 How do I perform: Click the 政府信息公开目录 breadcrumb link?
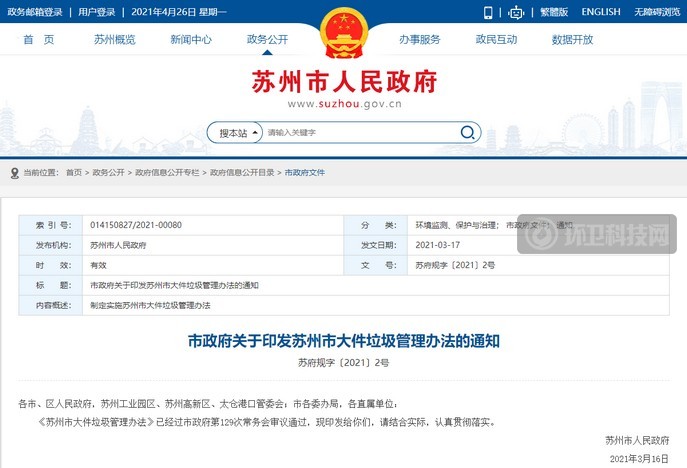tap(242, 173)
